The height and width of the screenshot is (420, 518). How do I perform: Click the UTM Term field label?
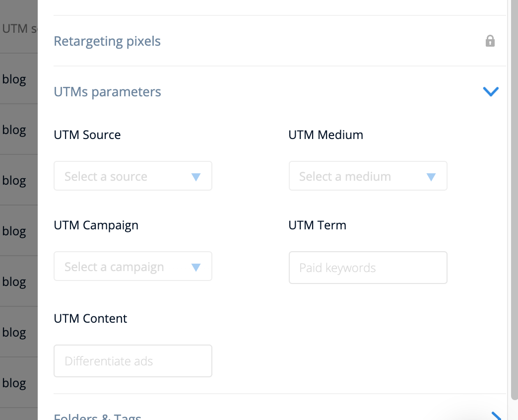(317, 225)
